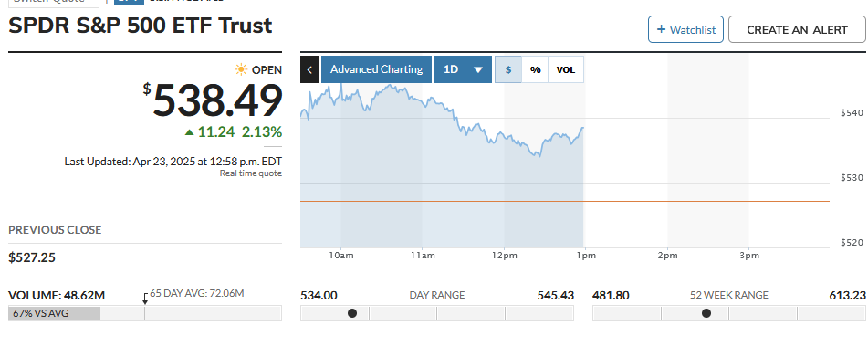
Task: Click Create an Alert button
Action: 797,29
